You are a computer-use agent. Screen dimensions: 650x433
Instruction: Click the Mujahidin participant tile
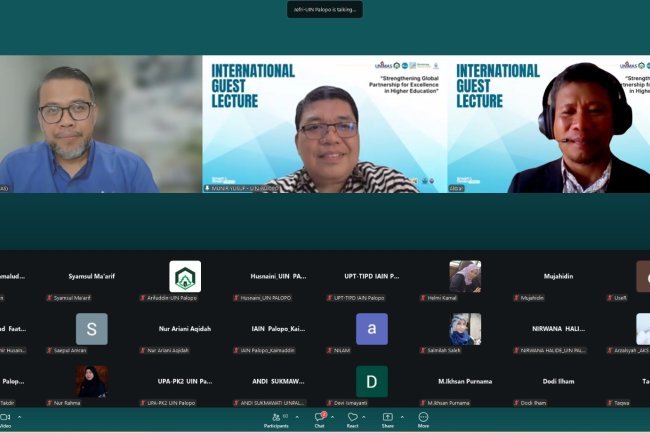pos(558,276)
